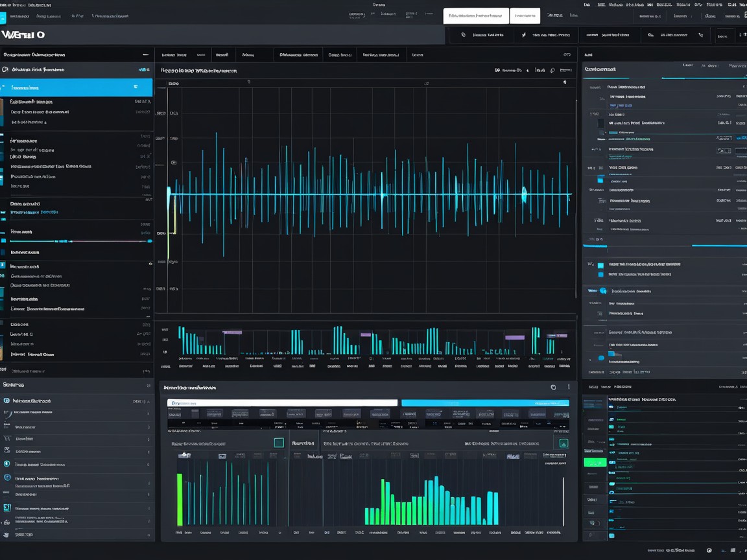Open the vertical more menu in bottom center panel header
Image resolution: width=747 pixels, height=560 pixels.
click(568, 387)
